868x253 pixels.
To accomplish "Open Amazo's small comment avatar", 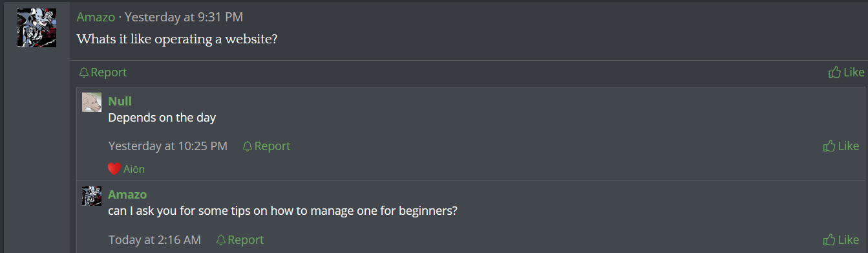I will 92,196.
